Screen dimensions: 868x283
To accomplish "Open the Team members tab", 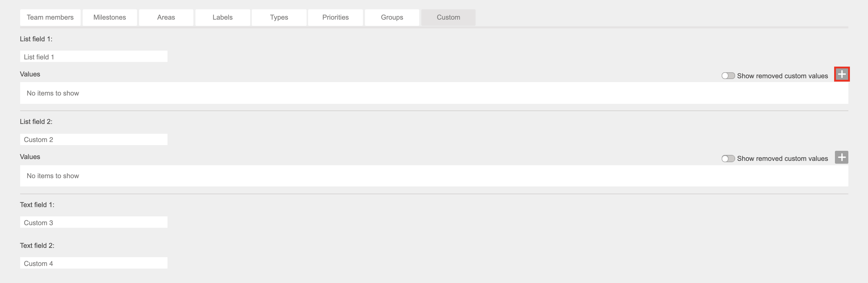I will tap(50, 18).
